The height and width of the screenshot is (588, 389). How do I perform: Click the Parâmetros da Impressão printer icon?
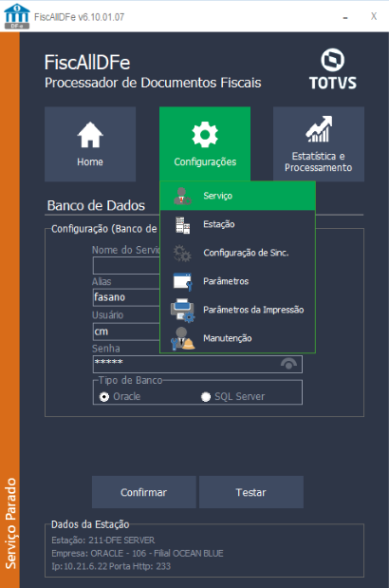click(183, 310)
